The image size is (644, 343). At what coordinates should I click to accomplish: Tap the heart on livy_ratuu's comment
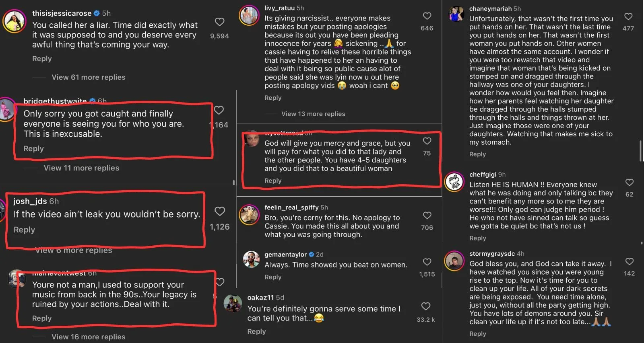[x=427, y=16]
